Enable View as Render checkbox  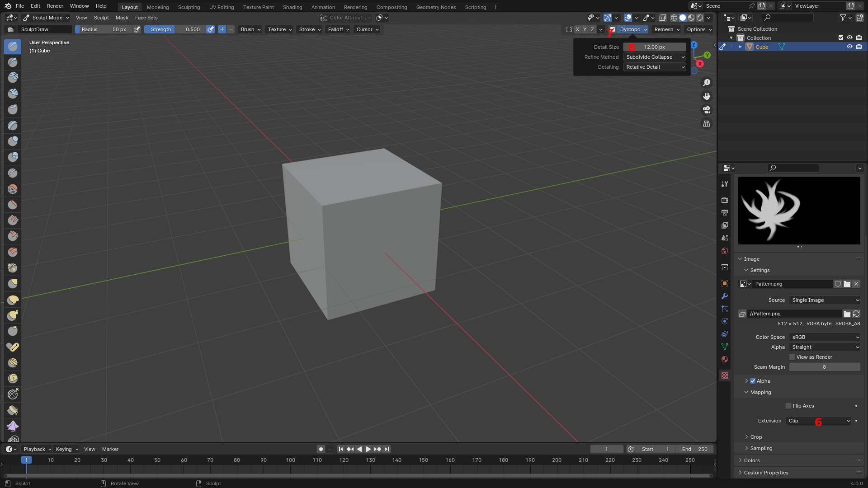point(792,357)
